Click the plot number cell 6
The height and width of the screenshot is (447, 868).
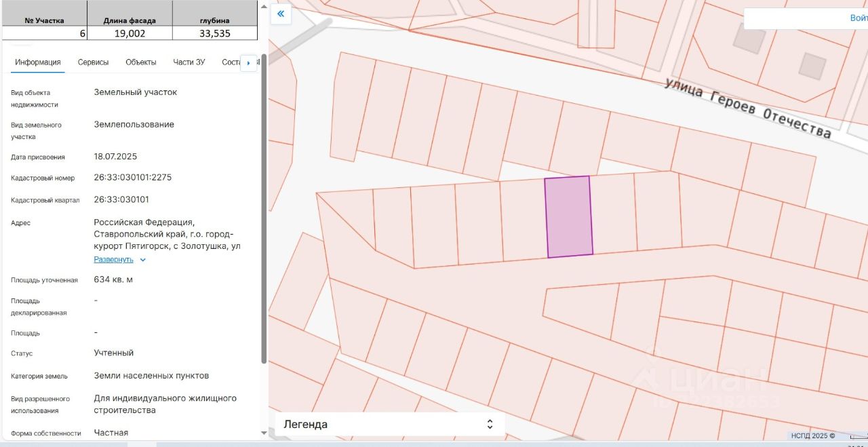[x=45, y=33]
